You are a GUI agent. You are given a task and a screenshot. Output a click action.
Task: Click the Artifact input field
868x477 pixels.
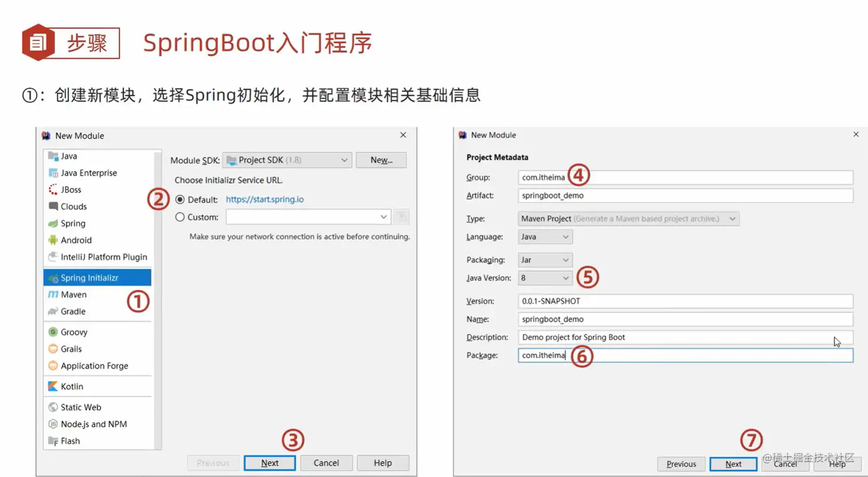685,195
